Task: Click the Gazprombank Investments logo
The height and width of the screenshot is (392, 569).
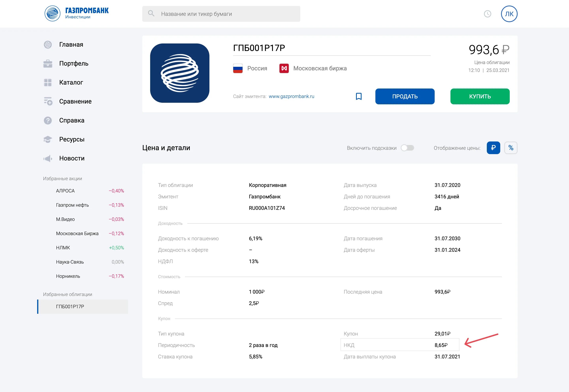Action: pyautogui.click(x=76, y=13)
